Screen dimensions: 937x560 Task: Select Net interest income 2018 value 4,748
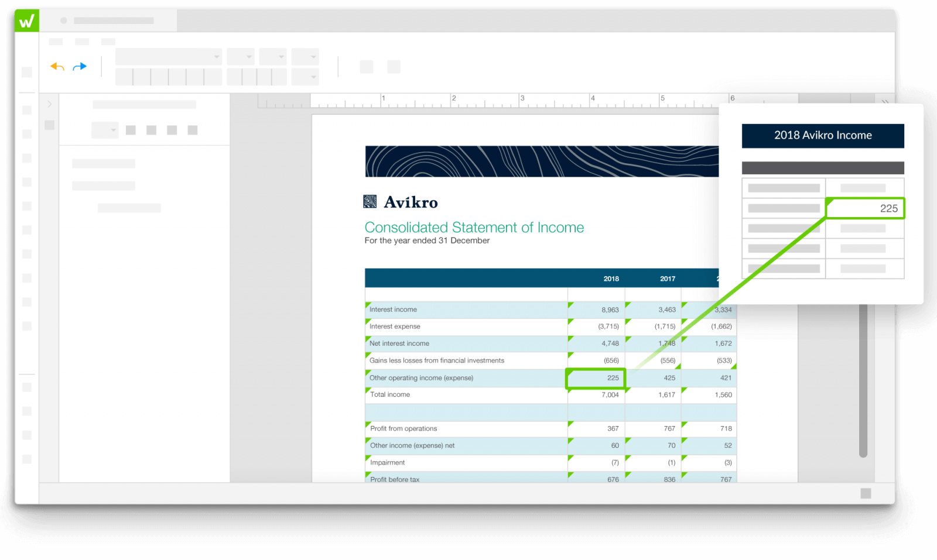point(610,343)
